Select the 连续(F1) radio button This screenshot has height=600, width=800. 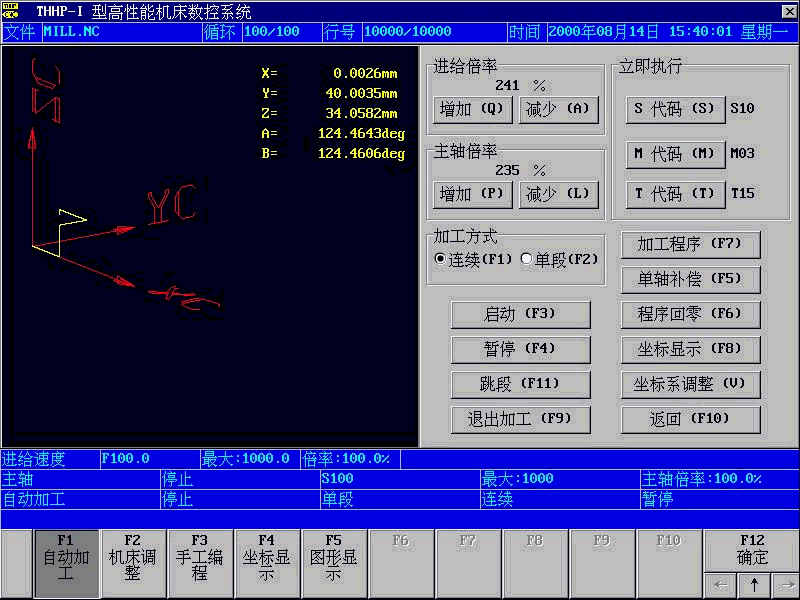[472, 260]
